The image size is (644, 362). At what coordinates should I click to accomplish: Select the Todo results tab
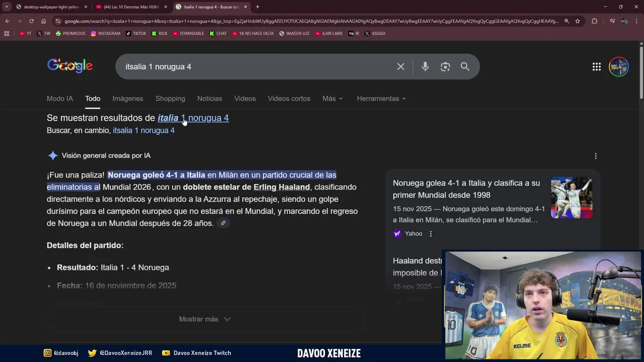pos(93,99)
